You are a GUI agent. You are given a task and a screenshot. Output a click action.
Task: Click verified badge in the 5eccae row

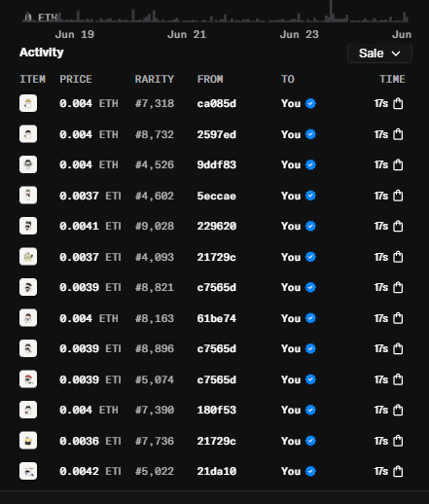(310, 196)
